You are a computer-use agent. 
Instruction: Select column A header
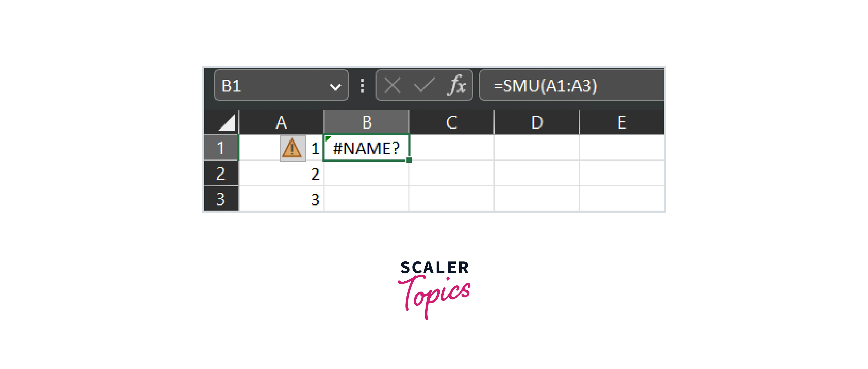[x=281, y=122]
